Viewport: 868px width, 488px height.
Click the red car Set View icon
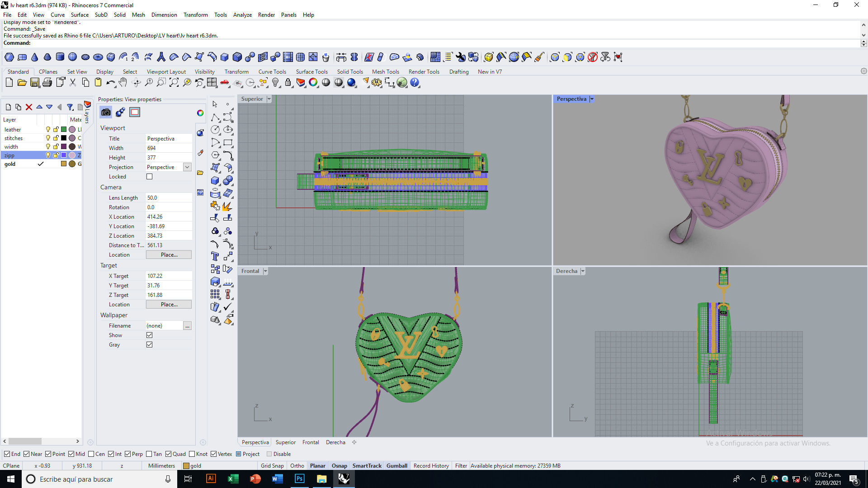pos(224,83)
